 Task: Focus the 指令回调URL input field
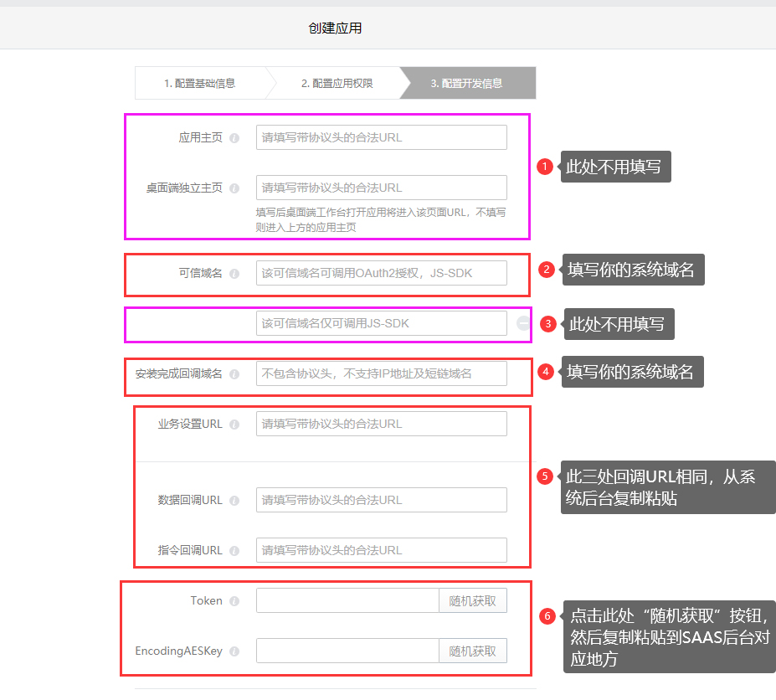point(382,550)
